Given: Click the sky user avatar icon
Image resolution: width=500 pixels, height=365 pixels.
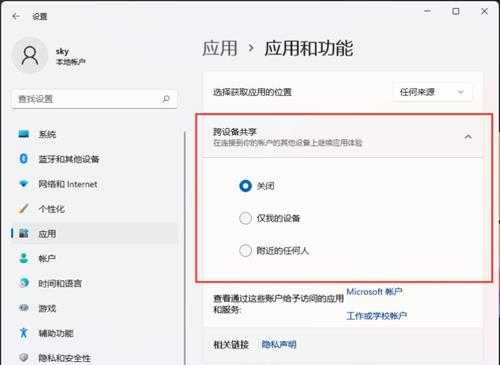Looking at the screenshot, I should click(x=30, y=56).
